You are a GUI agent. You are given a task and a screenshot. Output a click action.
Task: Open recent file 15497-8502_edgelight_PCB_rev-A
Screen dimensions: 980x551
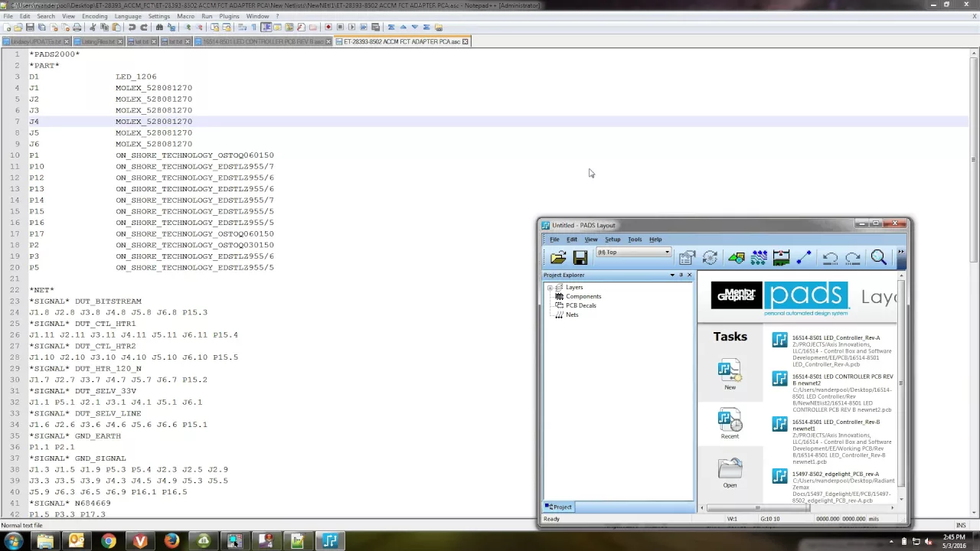tap(835, 474)
